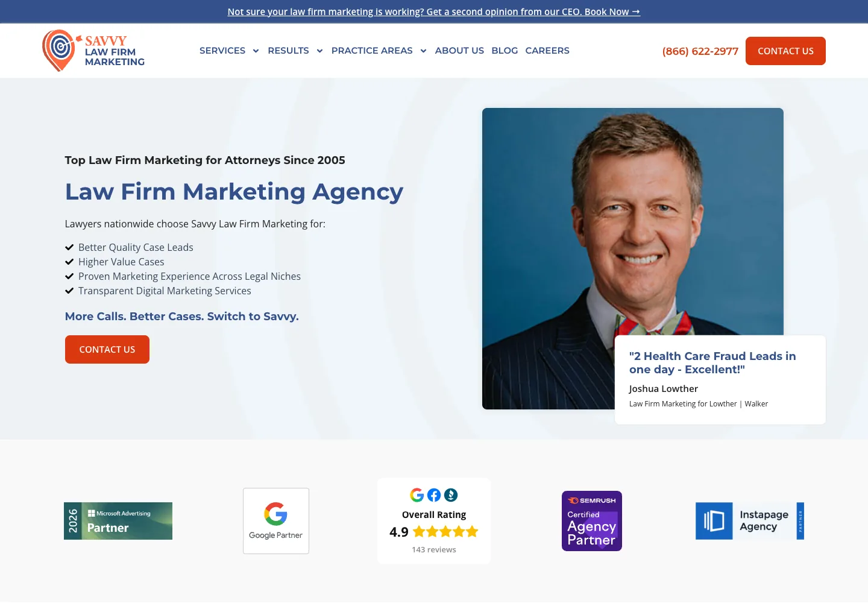Screen dimensions: 868x603
Task: Click "Transparent Digital Marketing Services" list item
Action: pos(165,291)
